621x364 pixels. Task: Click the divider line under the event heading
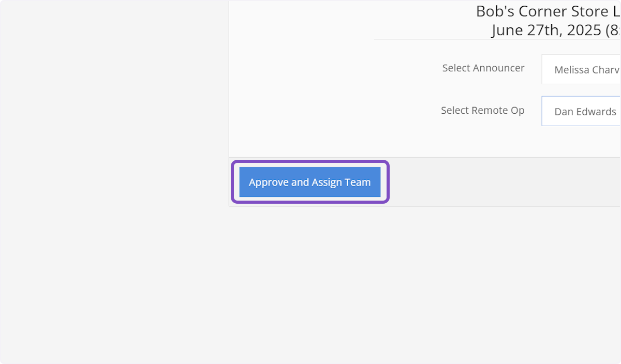(497, 39)
